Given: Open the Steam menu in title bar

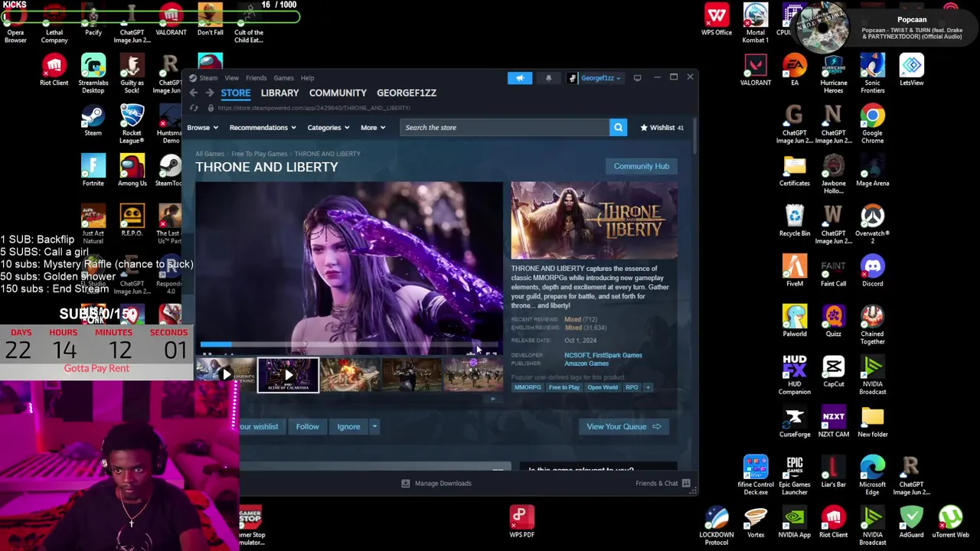Looking at the screenshot, I should (208, 77).
